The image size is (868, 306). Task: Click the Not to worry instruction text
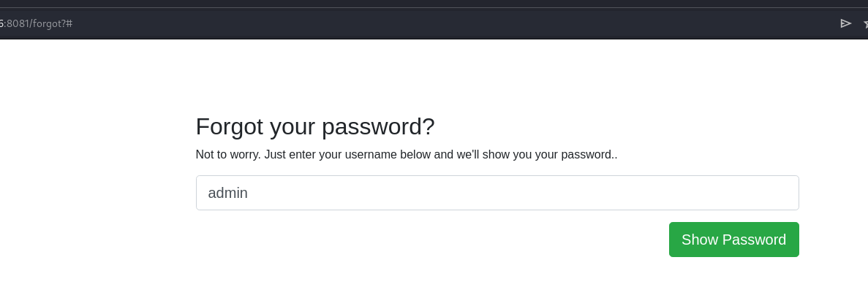(x=407, y=154)
